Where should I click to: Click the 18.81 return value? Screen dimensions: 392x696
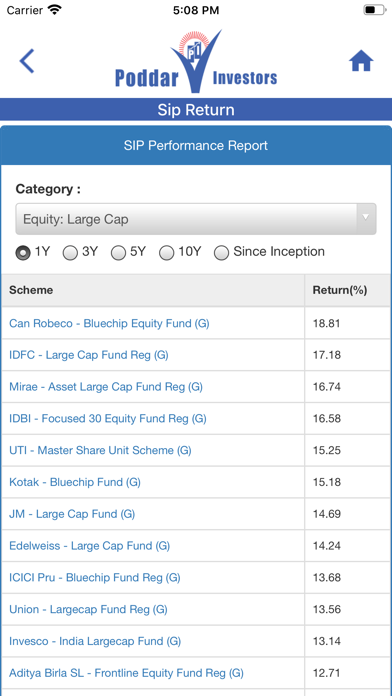[x=327, y=323]
